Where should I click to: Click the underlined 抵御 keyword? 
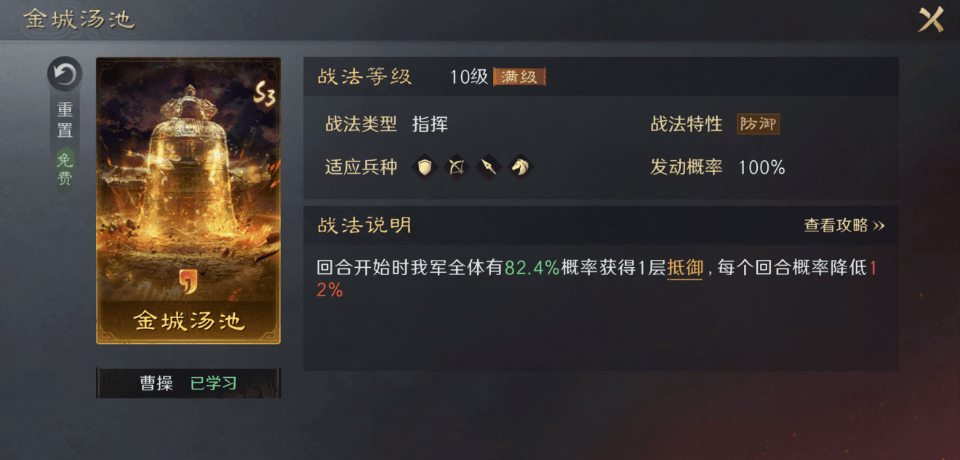point(684,268)
